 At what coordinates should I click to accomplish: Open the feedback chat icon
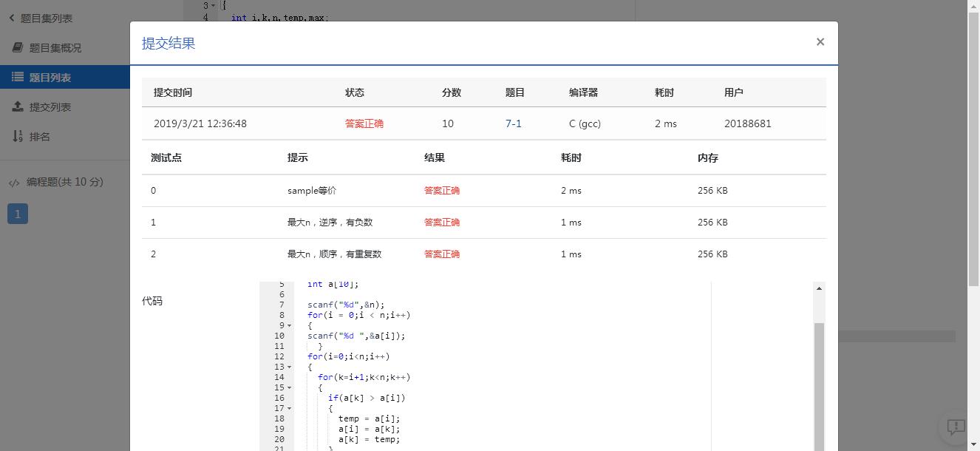(x=956, y=427)
